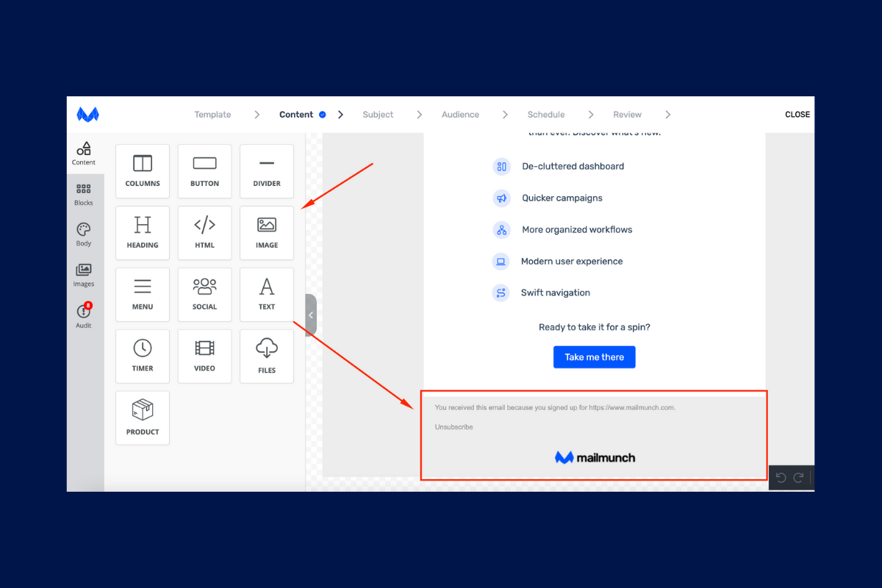Select the HTML block

click(x=204, y=233)
